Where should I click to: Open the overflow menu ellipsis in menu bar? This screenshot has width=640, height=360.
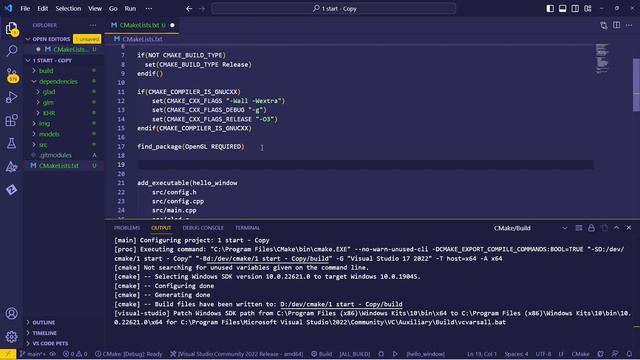[149, 9]
